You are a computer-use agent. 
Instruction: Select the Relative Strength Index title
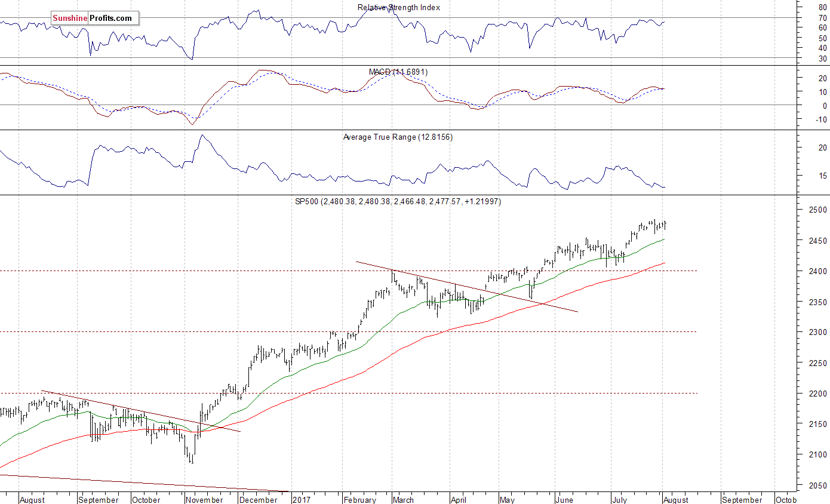click(x=399, y=7)
